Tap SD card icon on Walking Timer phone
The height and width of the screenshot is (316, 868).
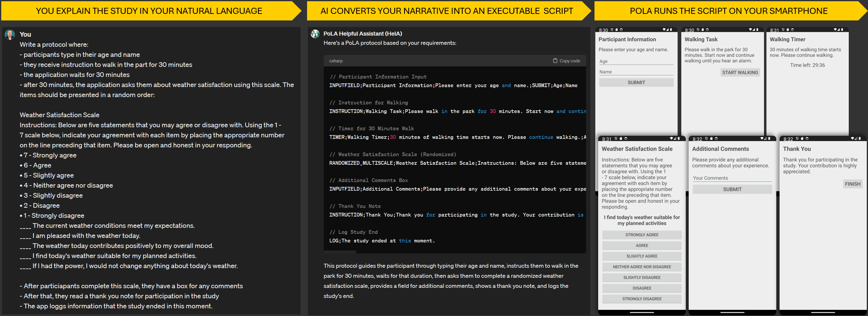click(x=788, y=30)
